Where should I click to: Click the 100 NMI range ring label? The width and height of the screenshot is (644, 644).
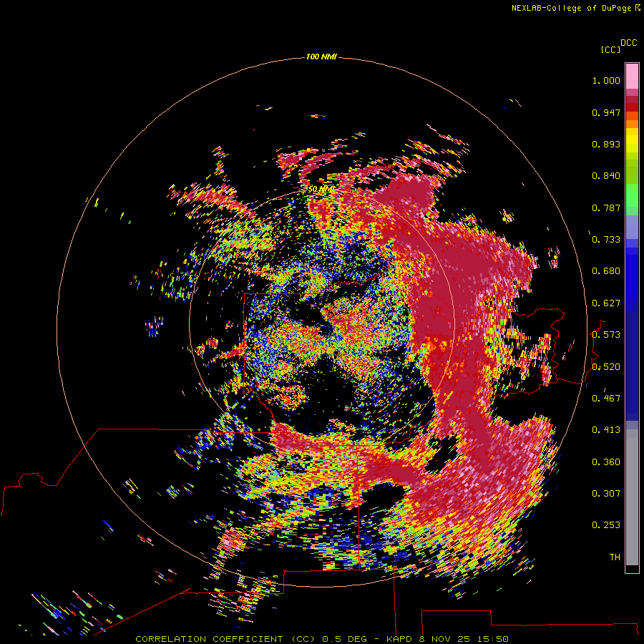(321, 57)
